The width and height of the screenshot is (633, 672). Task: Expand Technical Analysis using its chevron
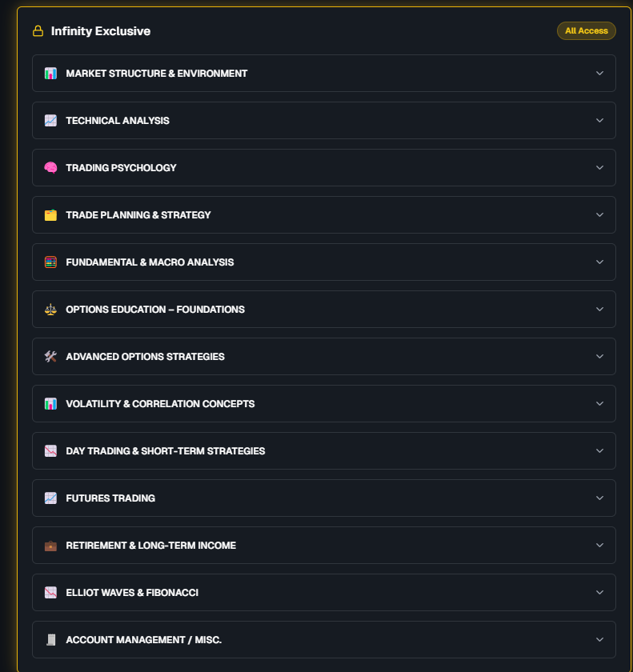click(599, 121)
